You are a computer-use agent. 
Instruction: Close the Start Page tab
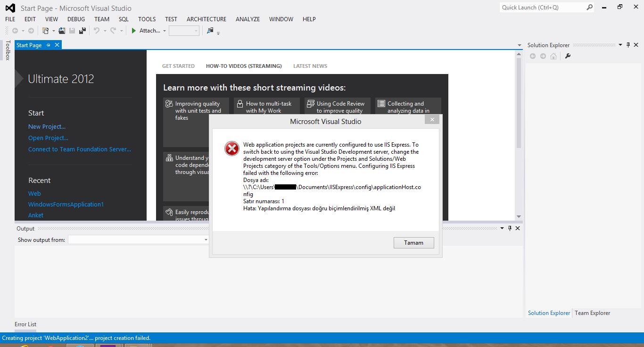coord(57,45)
